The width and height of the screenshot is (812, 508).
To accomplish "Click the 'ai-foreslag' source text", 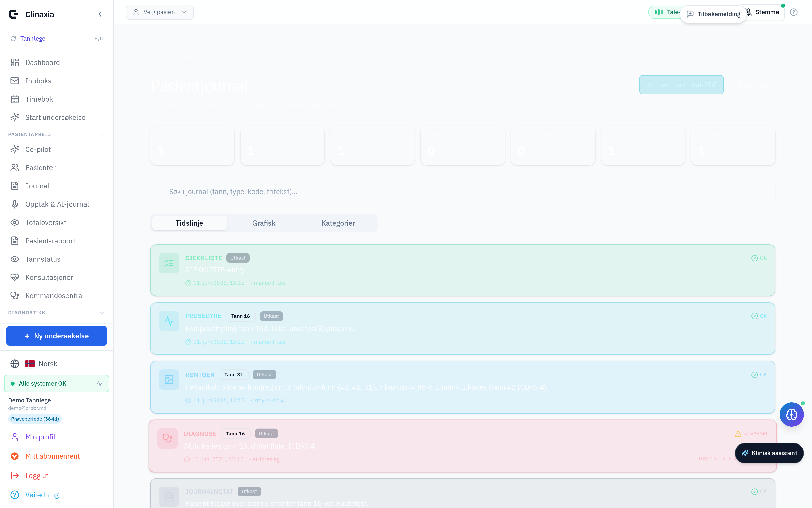I will 266,459.
